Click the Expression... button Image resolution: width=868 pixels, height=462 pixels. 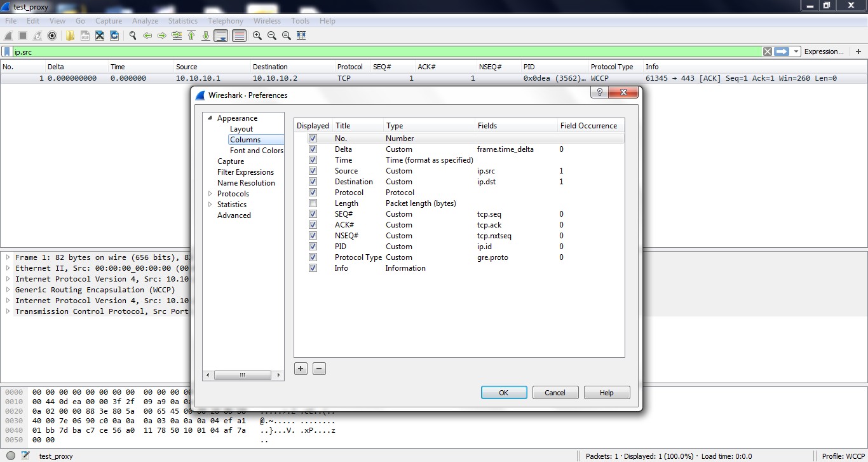point(824,51)
